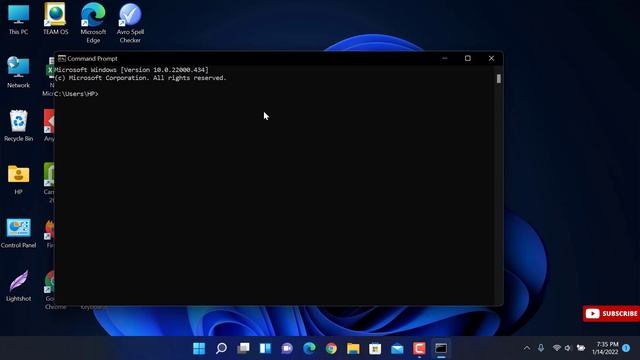This screenshot has height=360, width=640.
Task: Close the Command Prompt window
Action: pos(491,58)
